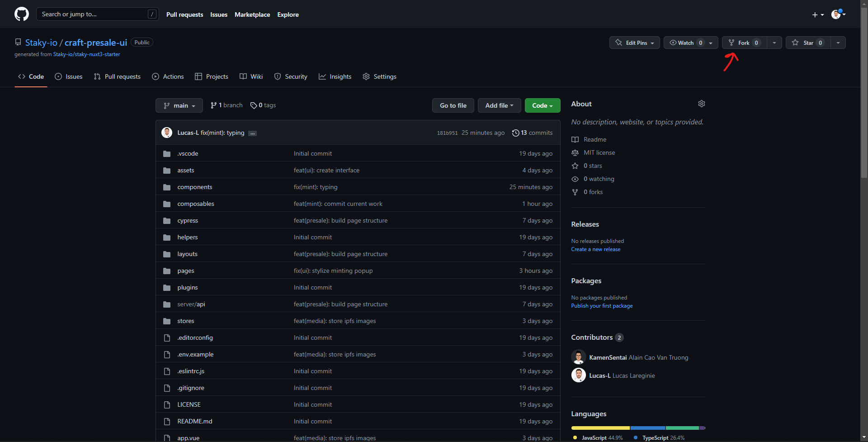Click the cypress folder icon
Viewport: 868px width, 442px height.
click(x=167, y=221)
